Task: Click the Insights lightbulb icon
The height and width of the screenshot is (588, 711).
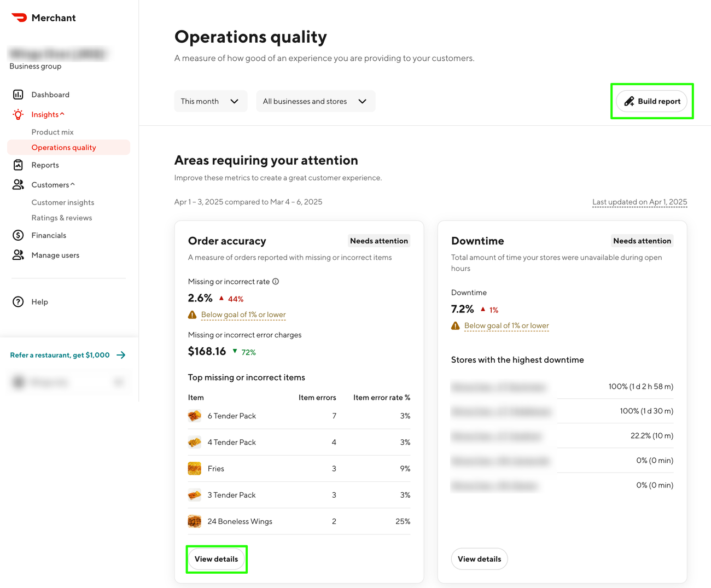Action: tap(18, 114)
